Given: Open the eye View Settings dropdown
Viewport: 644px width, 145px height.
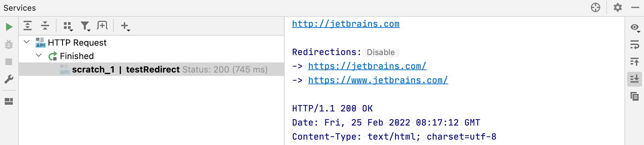Looking at the screenshot, I should click(635, 28).
